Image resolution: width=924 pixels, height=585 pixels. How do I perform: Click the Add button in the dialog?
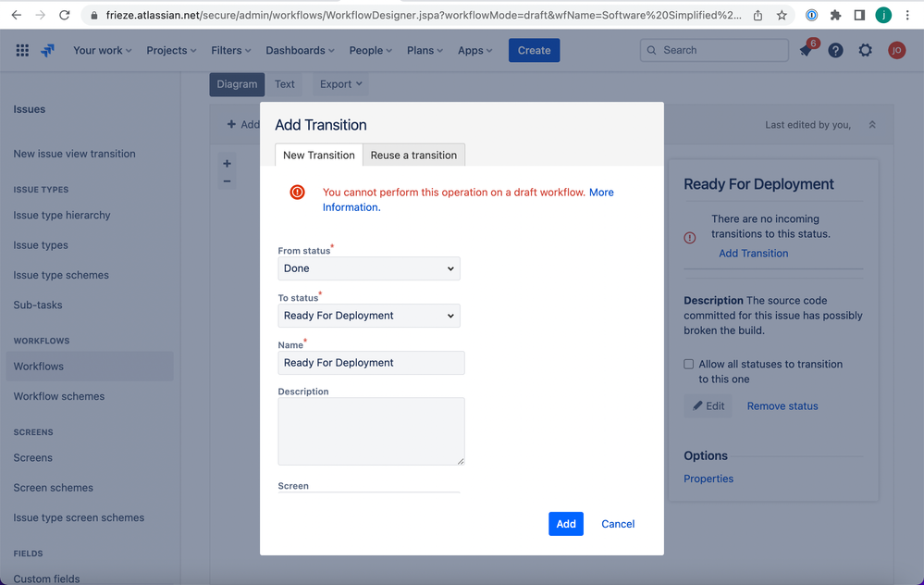tap(566, 524)
